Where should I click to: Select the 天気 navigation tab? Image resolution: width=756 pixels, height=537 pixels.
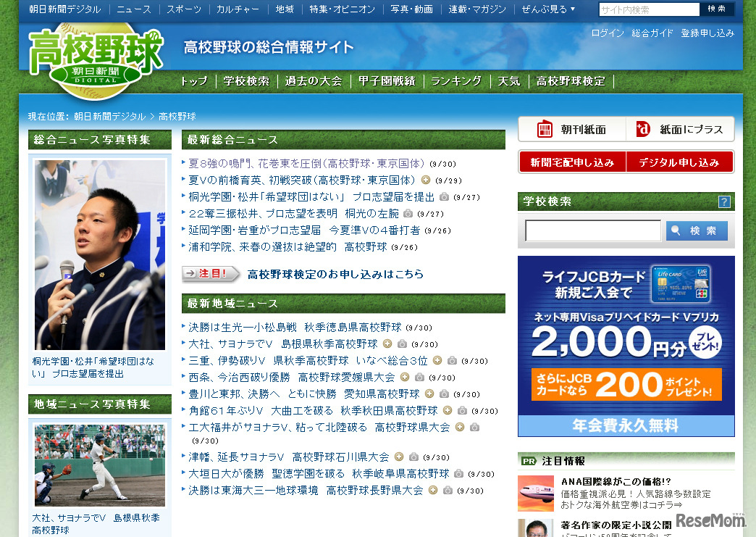[509, 81]
